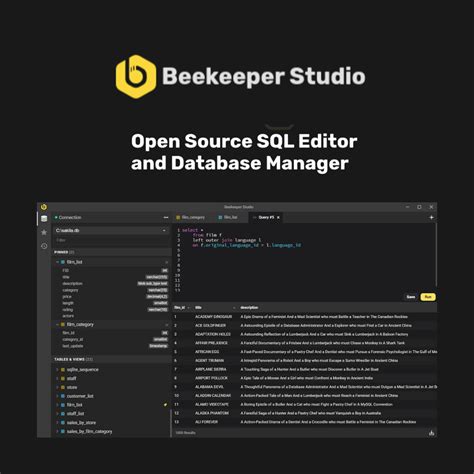This screenshot has height=474, width=474.
Task: Click the category_id column under film_category
Action: point(73,339)
